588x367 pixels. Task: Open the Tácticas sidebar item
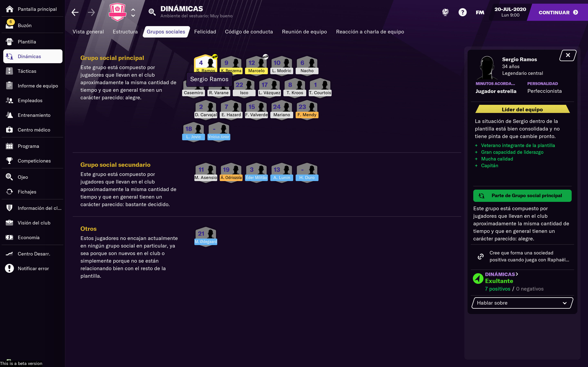point(27,71)
